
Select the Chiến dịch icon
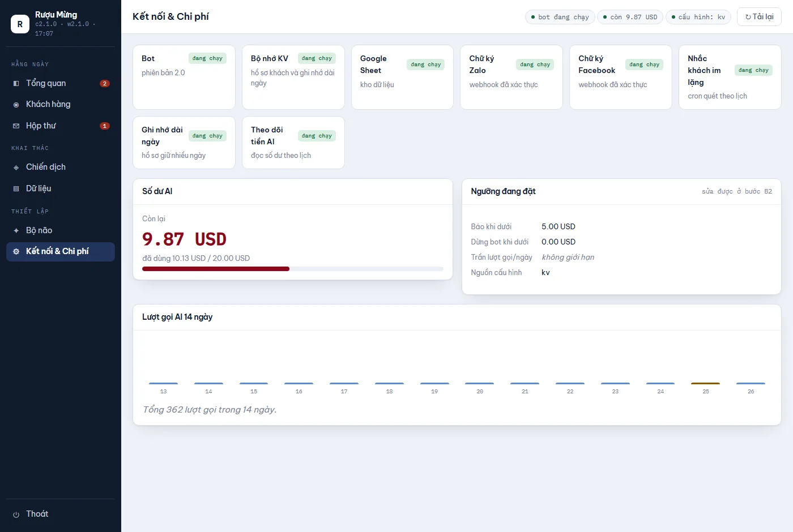[16, 168]
